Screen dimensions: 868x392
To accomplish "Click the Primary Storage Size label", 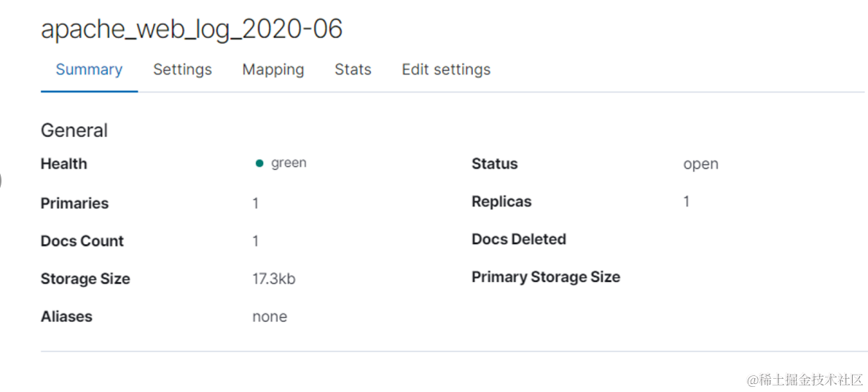I will tap(545, 278).
